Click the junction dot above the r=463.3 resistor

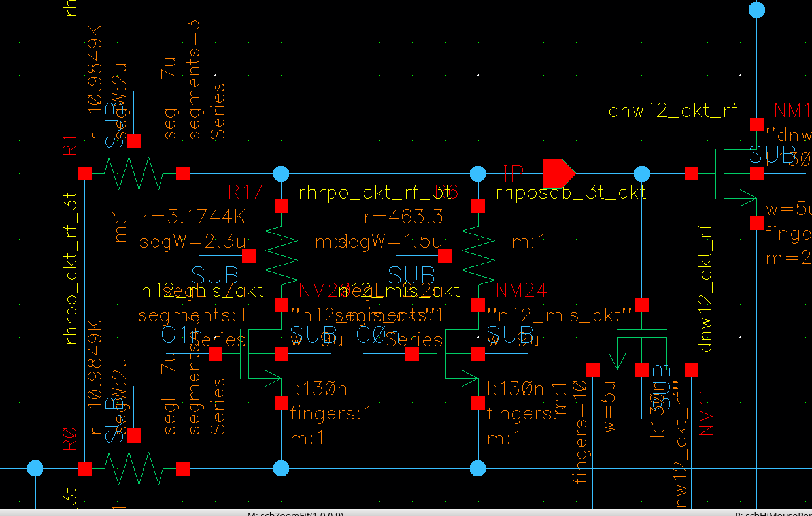pos(478,174)
